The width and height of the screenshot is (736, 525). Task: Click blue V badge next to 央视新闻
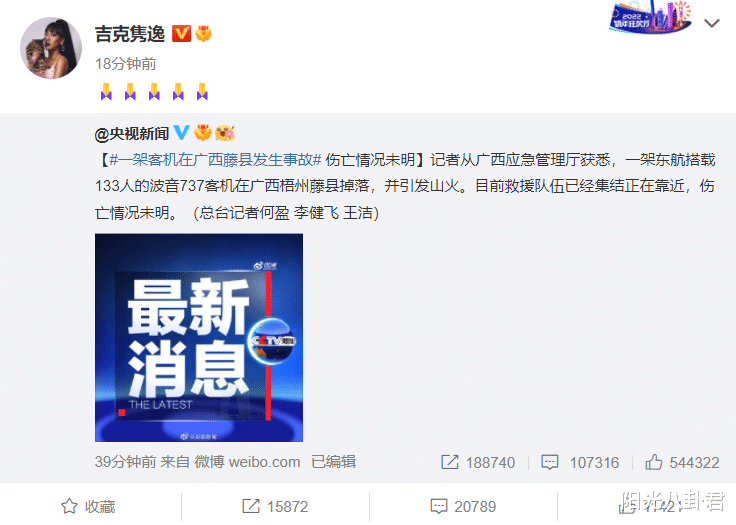181,133
